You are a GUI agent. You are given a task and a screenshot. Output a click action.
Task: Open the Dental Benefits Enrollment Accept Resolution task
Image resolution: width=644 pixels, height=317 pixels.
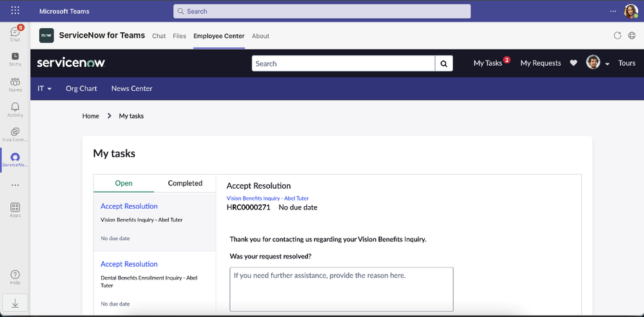click(155, 283)
